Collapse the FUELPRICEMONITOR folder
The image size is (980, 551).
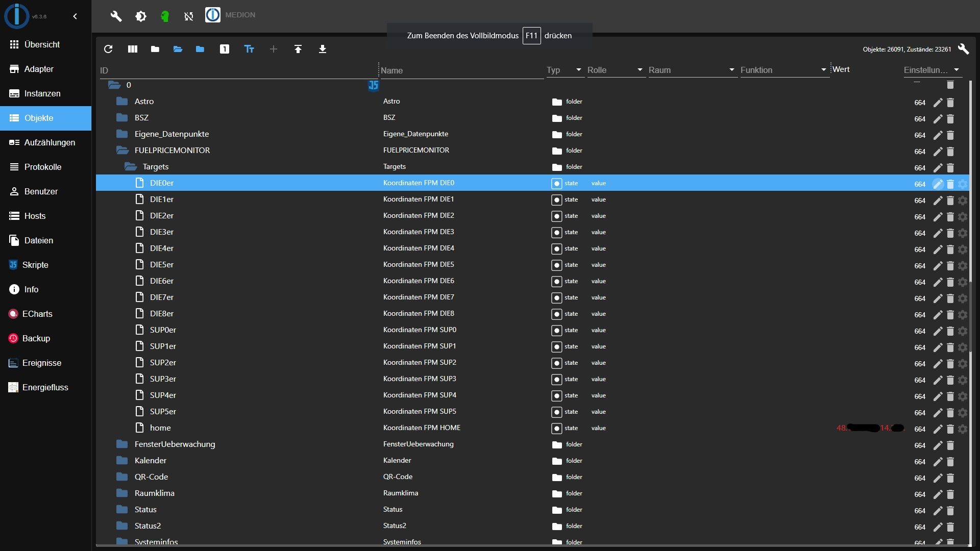122,151
